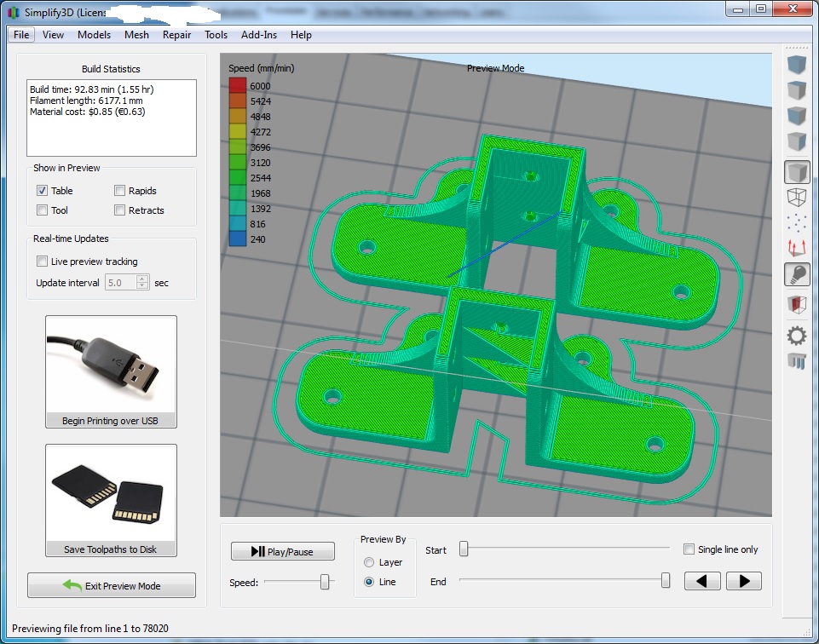This screenshot has height=644, width=819.
Task: Open the Tools menu
Action: [216, 34]
